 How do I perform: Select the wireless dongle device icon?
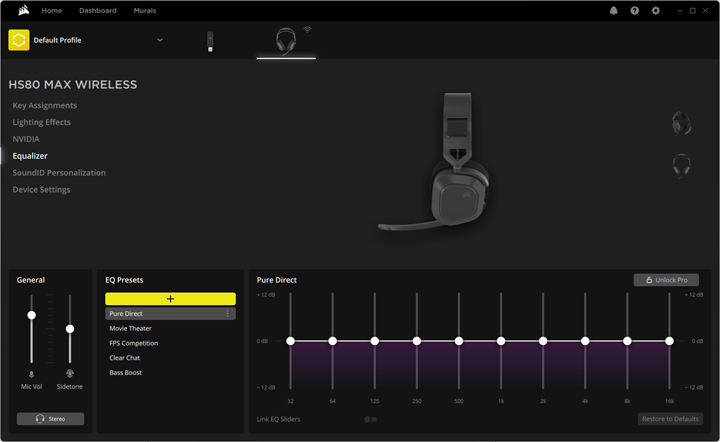(x=210, y=41)
